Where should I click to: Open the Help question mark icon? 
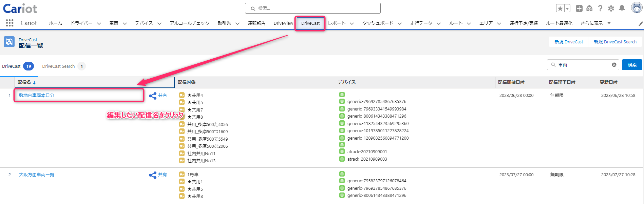(600, 8)
